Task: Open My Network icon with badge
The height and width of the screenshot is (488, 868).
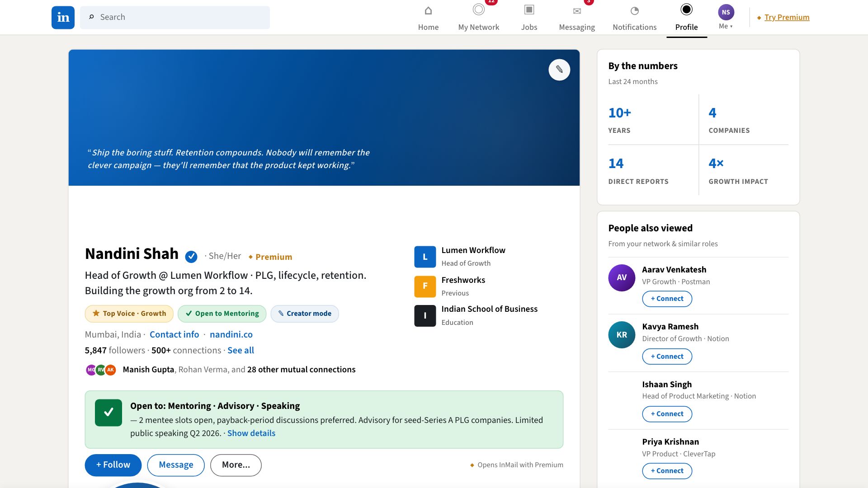Action: click(x=478, y=9)
